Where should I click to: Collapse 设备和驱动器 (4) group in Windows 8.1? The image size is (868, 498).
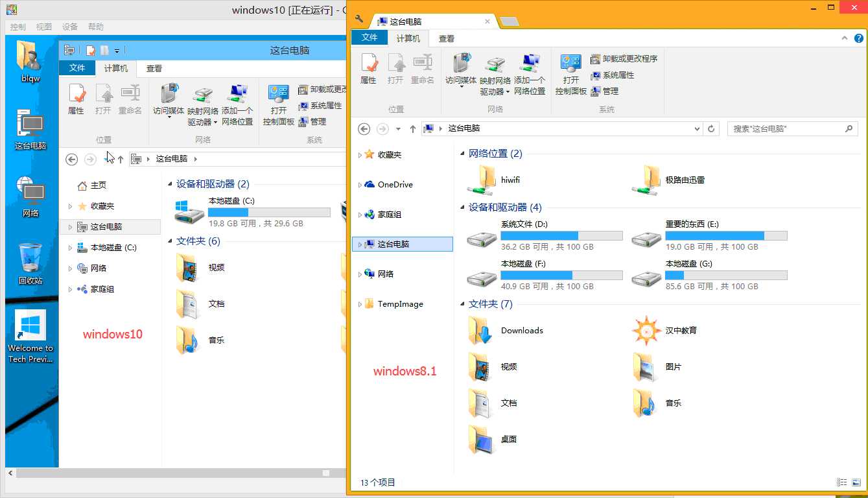[462, 207]
